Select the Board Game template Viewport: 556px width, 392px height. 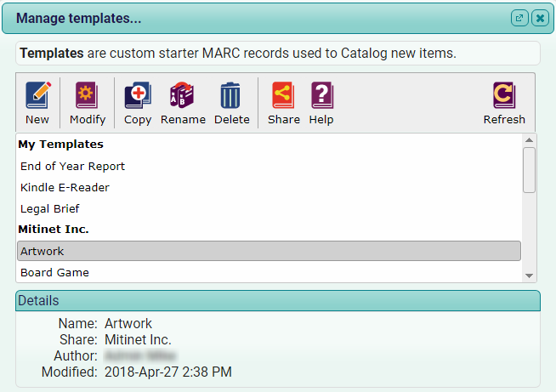pos(269,272)
